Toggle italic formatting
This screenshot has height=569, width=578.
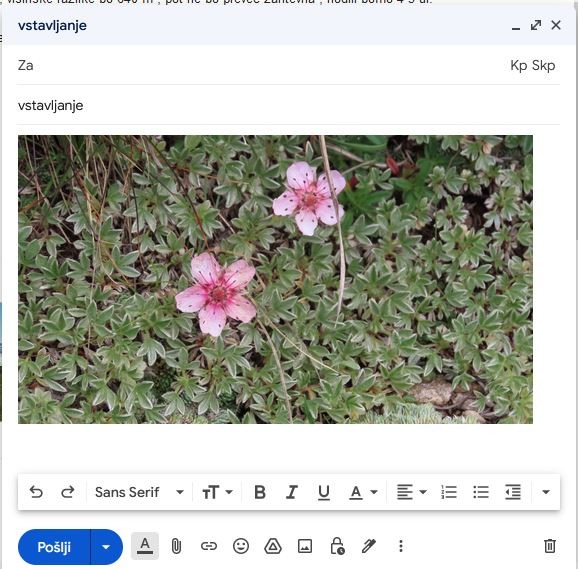[292, 492]
